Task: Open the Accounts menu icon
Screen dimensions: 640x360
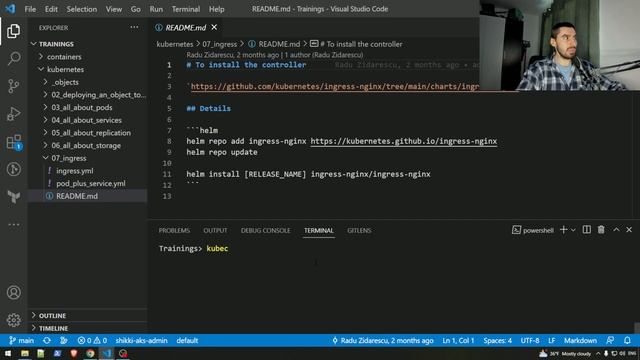Action: (x=13, y=292)
